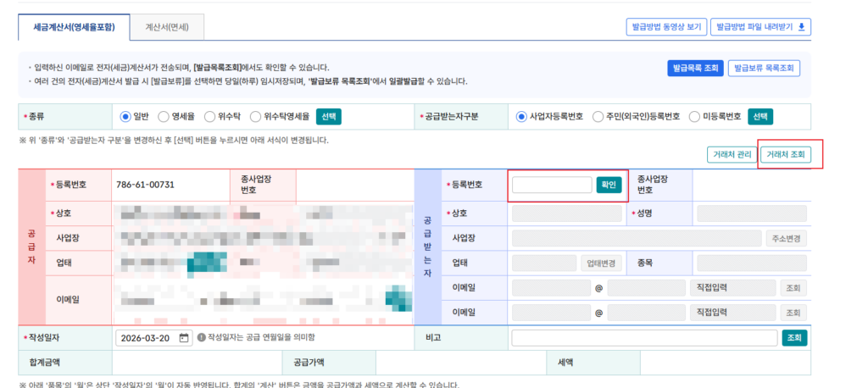Choose the 위수탁 radio option
The height and width of the screenshot is (388, 868).
(x=209, y=117)
